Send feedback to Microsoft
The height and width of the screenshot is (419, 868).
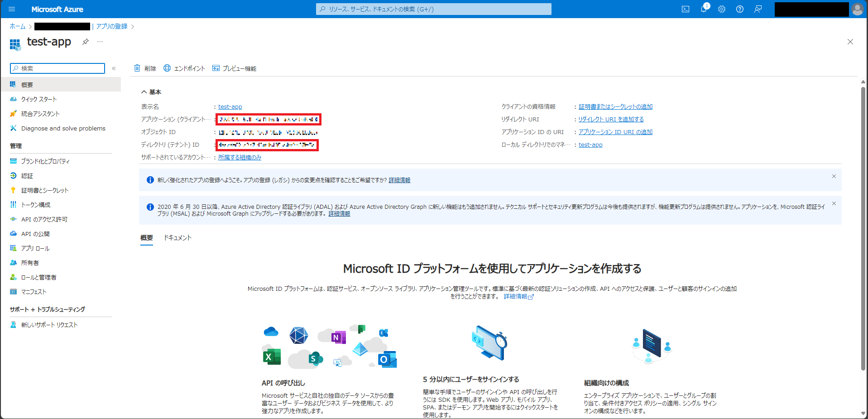tap(758, 9)
